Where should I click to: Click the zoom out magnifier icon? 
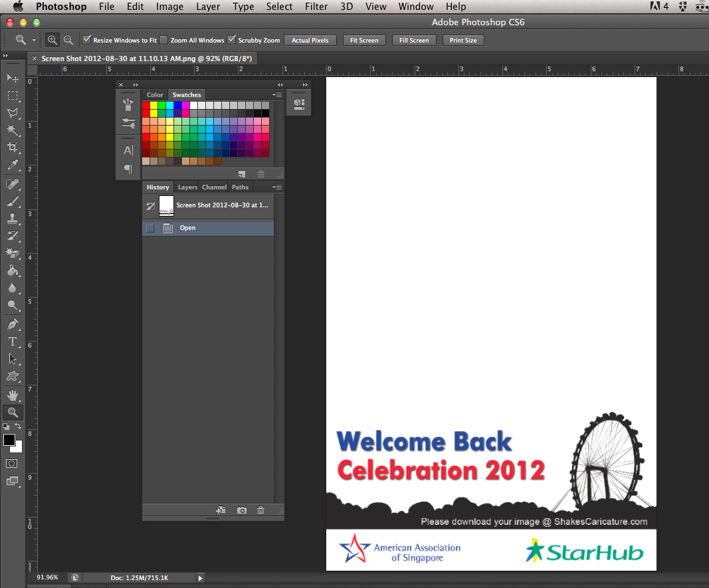click(68, 41)
